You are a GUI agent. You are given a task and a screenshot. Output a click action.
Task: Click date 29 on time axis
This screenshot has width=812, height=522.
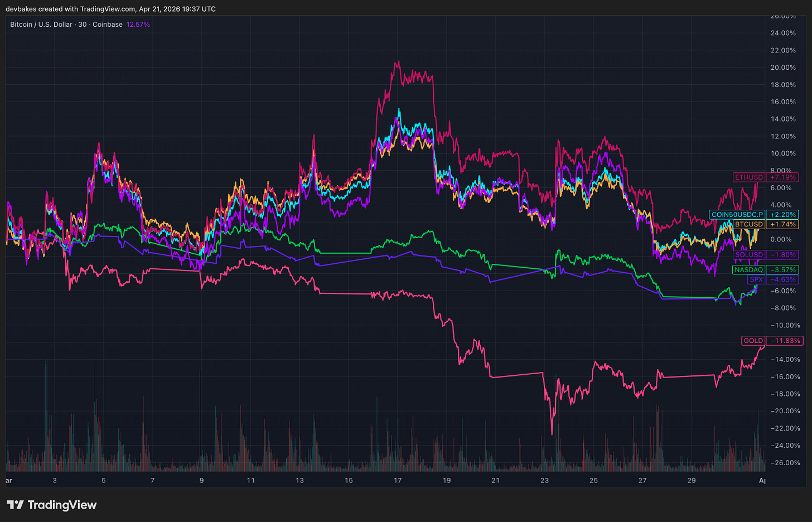pyautogui.click(x=692, y=480)
